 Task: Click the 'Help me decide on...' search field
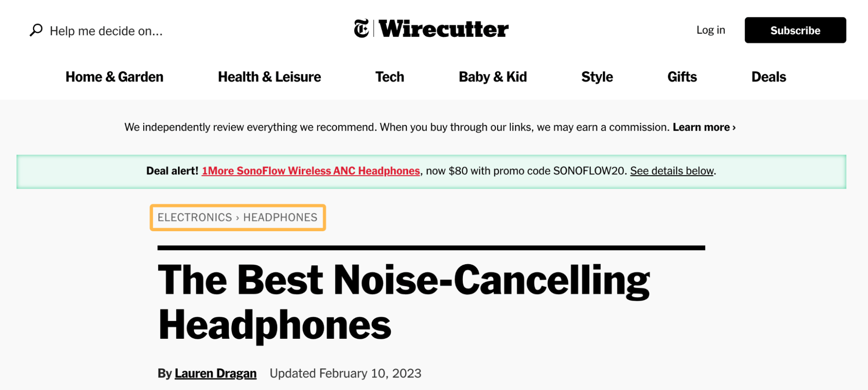coord(106,30)
